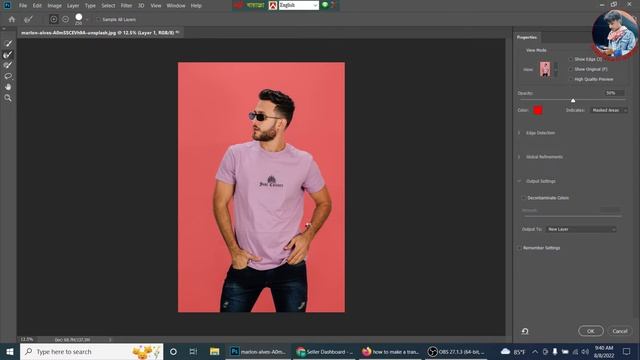Open the weather widget showing 85°F
This screenshot has height=360, width=640.
pyautogui.click(x=513, y=351)
